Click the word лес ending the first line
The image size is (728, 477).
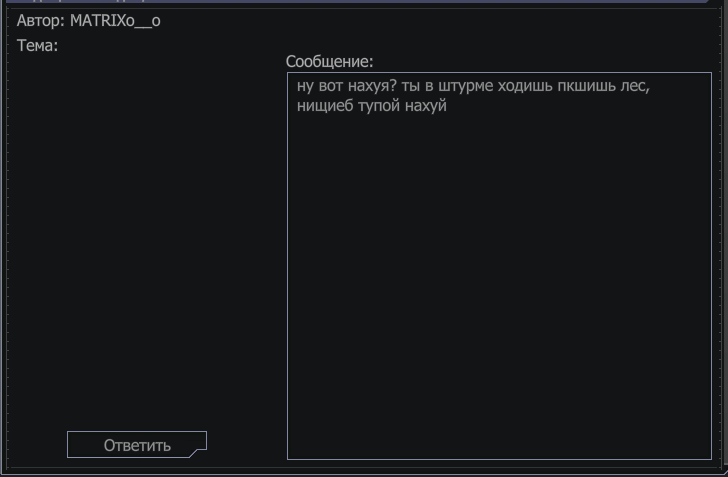click(x=633, y=86)
